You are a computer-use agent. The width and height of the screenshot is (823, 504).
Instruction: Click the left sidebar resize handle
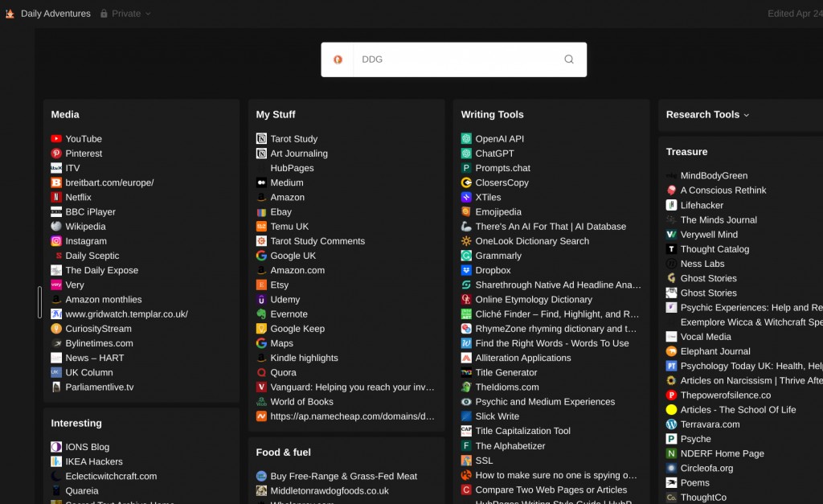(x=39, y=302)
